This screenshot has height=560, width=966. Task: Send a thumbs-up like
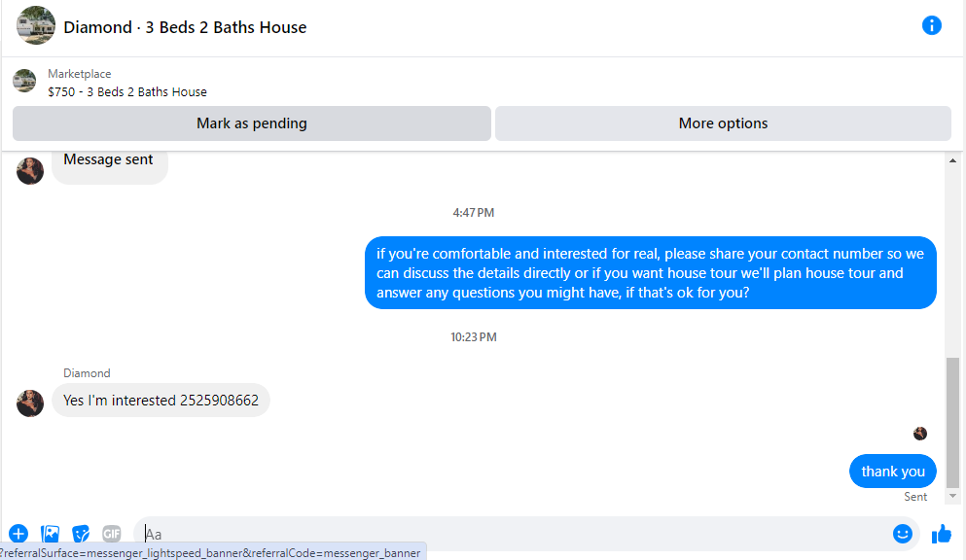[x=942, y=534]
